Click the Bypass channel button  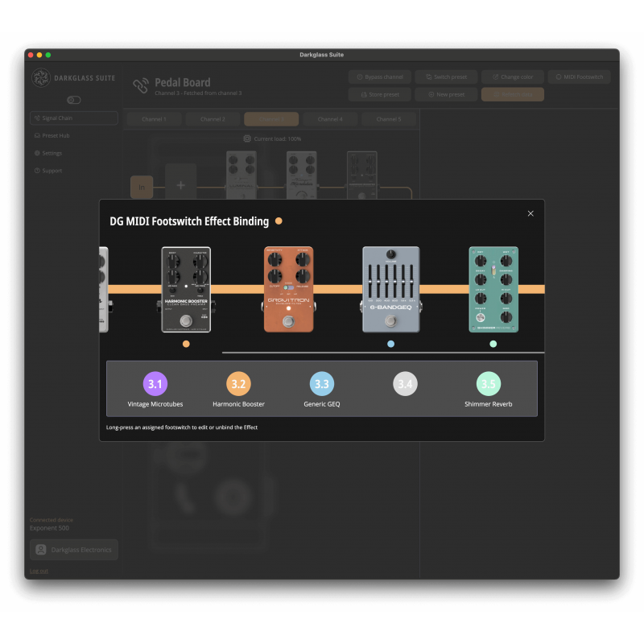[x=380, y=76]
